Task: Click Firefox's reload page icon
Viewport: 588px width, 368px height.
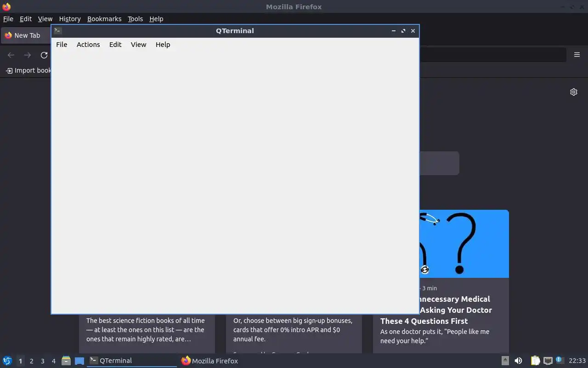Action: coord(44,55)
